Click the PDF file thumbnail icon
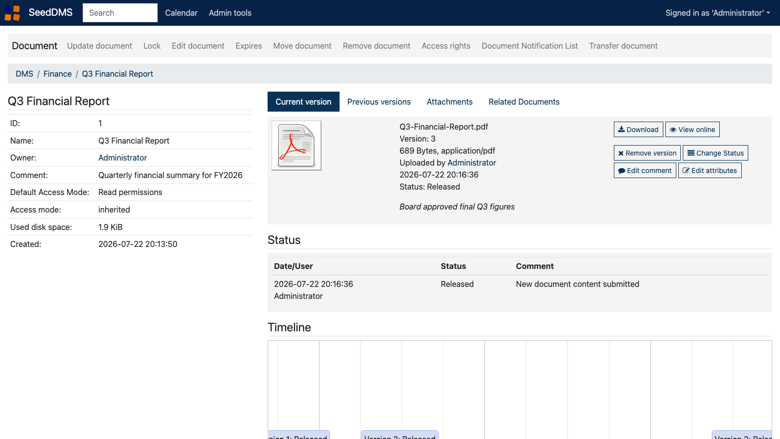The width and height of the screenshot is (780, 439). (296, 146)
